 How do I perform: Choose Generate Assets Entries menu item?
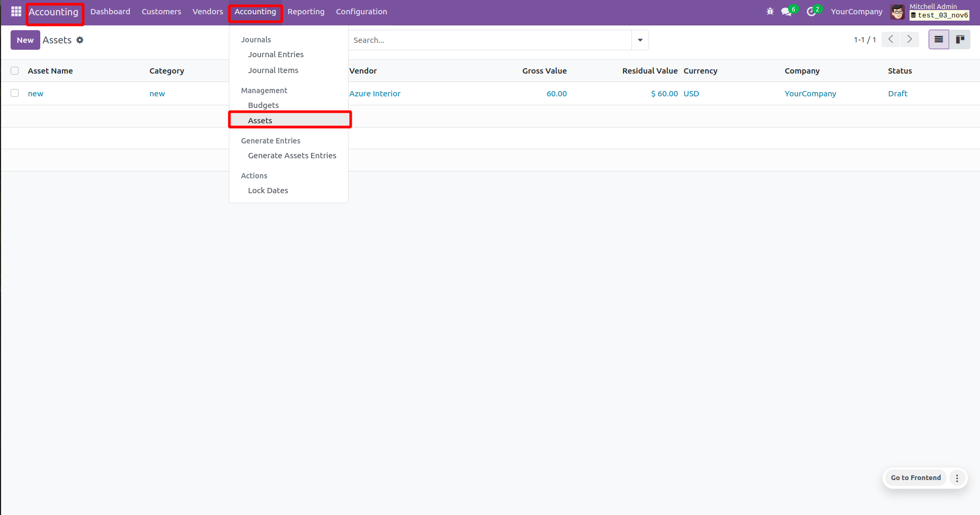(x=292, y=156)
